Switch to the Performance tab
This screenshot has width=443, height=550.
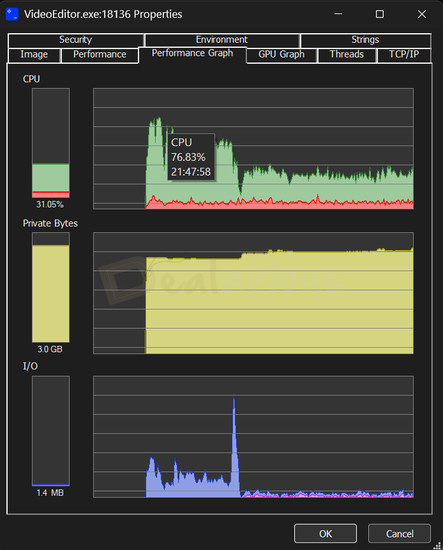point(100,55)
